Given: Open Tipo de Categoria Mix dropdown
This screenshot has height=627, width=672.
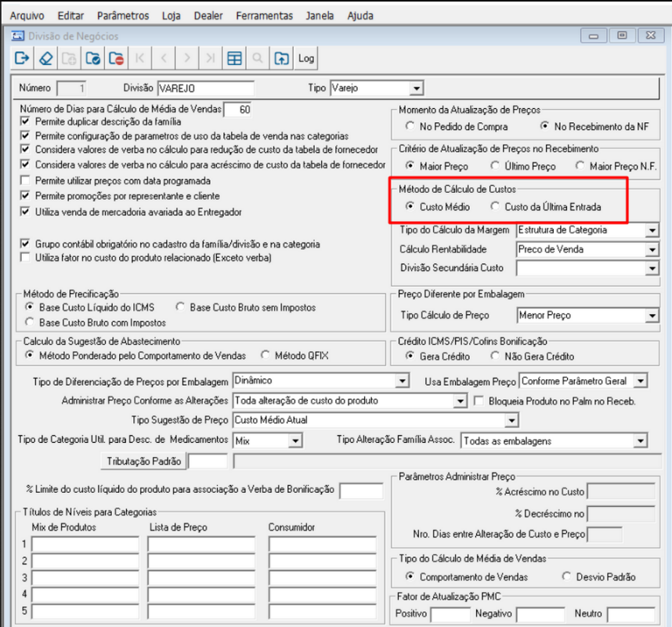Looking at the screenshot, I should (x=295, y=440).
